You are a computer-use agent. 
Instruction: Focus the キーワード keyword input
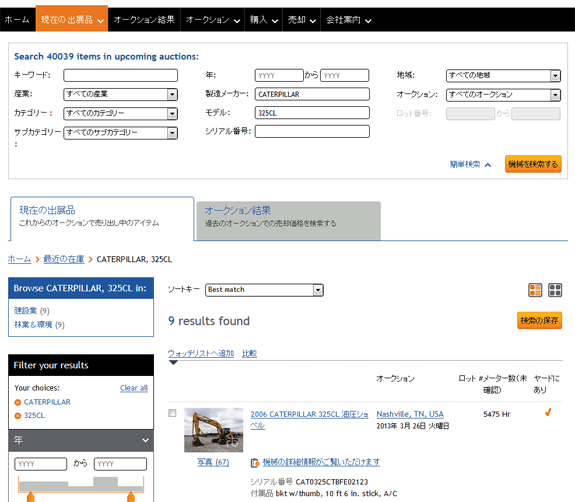coord(120,75)
